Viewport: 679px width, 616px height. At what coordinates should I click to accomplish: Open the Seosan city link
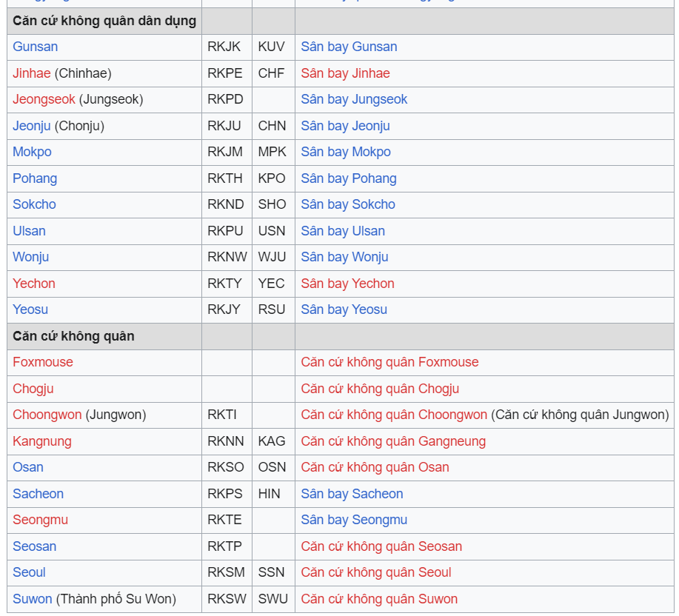35,546
